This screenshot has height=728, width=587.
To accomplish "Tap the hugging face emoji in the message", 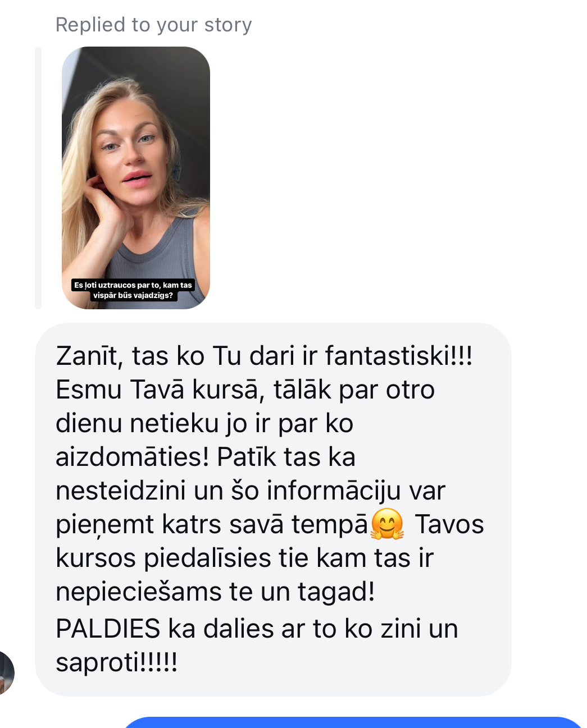I will [x=387, y=524].
